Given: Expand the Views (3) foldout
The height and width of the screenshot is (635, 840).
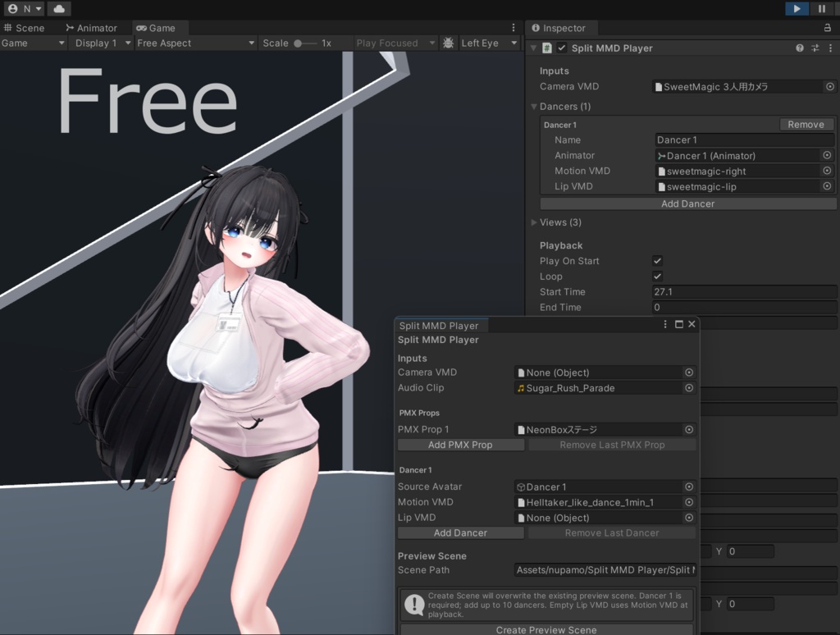Looking at the screenshot, I should click(x=534, y=222).
